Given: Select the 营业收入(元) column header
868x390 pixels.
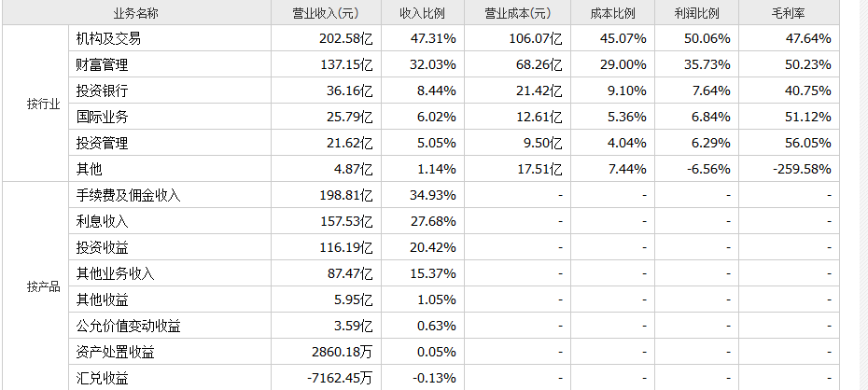Looking at the screenshot, I should [326, 13].
